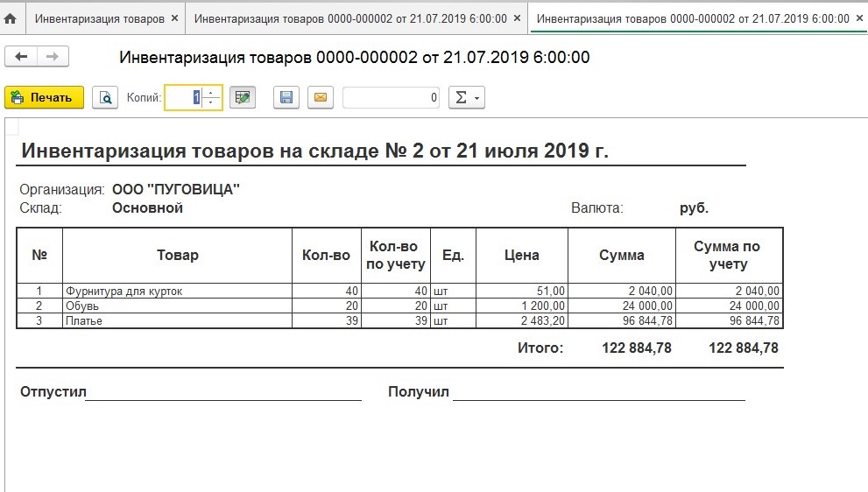Go forward with the right arrow button
Screen dimensions: 868x492
click(53, 57)
